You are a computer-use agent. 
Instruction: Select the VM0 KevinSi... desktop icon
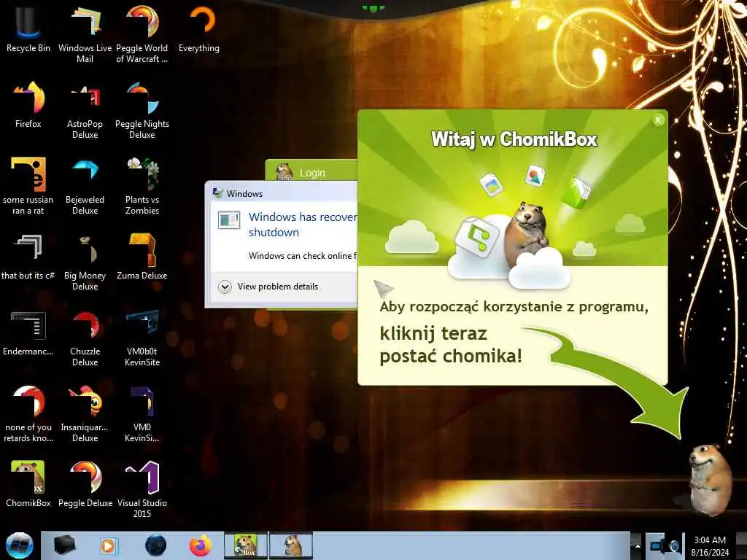pyautogui.click(x=142, y=413)
